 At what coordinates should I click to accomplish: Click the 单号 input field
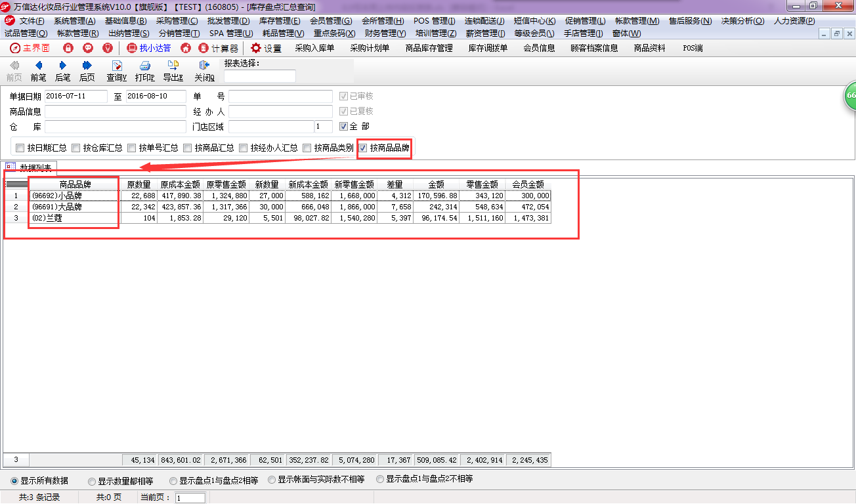(x=280, y=96)
